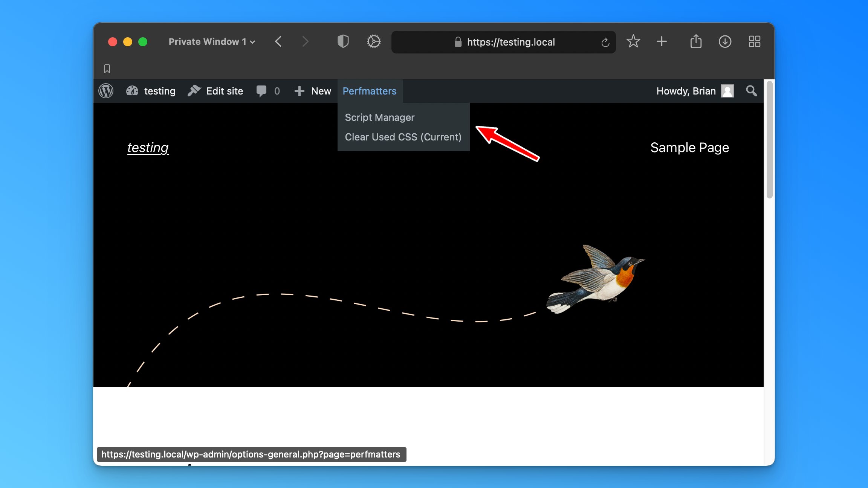The height and width of the screenshot is (488, 868).
Task: Expand the Private Window 1 dropdown
Action: [212, 42]
